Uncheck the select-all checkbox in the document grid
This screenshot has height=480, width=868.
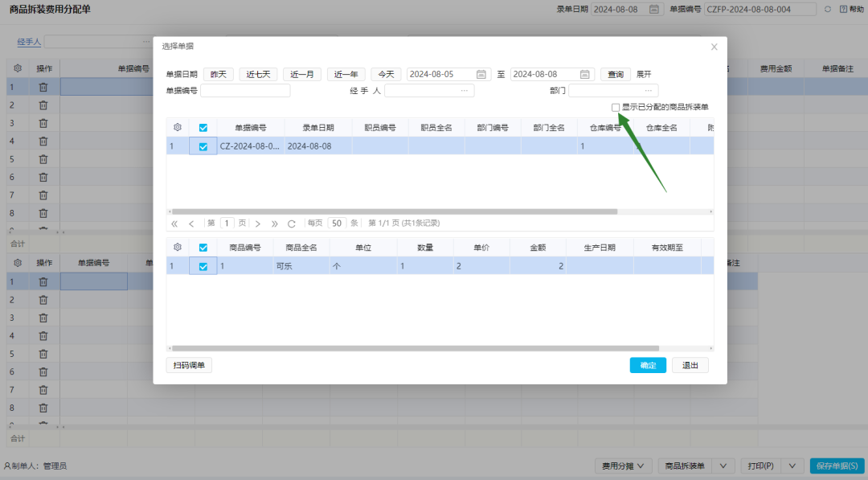click(203, 127)
